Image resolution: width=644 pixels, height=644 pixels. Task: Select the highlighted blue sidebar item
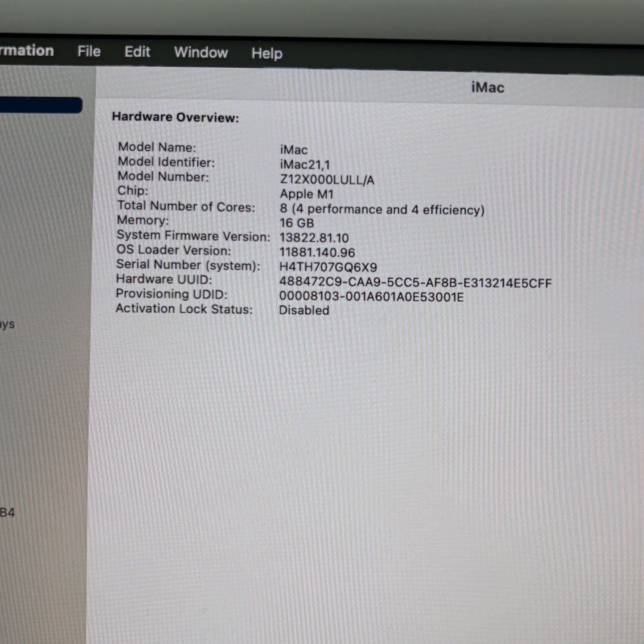(40, 105)
